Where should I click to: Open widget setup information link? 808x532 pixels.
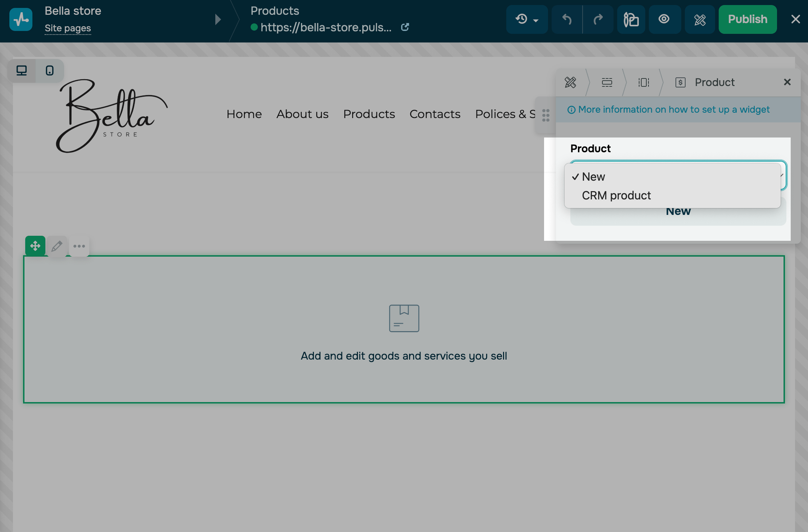coord(673,109)
